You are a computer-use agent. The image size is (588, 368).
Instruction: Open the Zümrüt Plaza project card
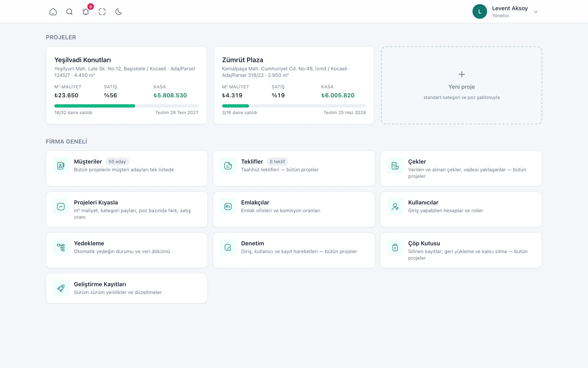294,85
